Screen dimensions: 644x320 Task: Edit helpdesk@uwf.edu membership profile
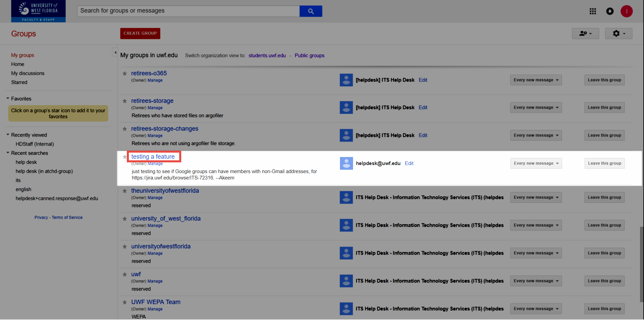tap(409, 163)
